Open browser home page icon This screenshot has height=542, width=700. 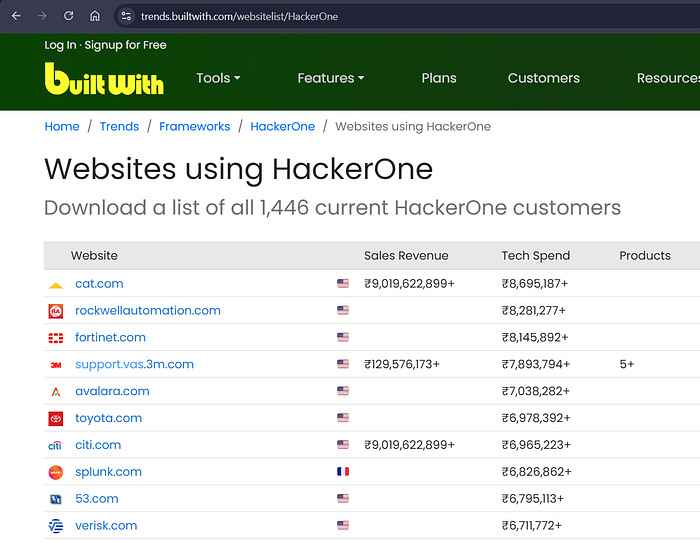[x=95, y=16]
